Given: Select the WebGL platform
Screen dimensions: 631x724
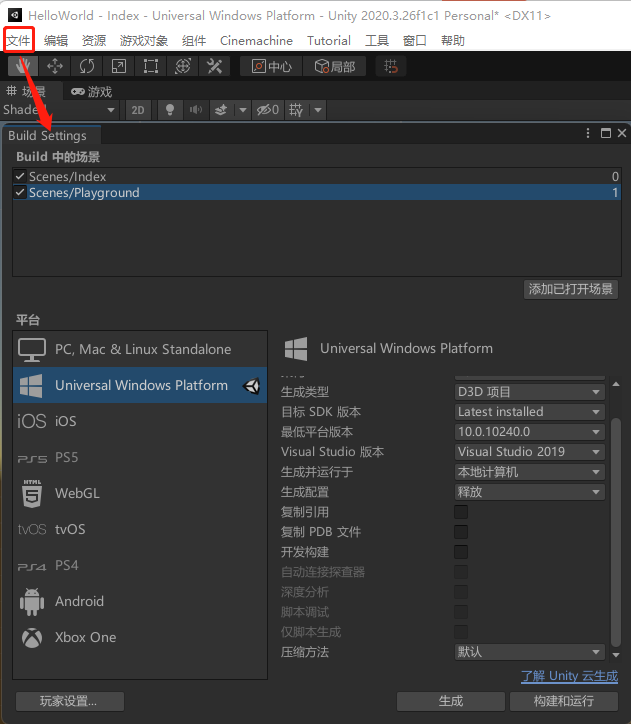Looking at the screenshot, I should (x=140, y=493).
